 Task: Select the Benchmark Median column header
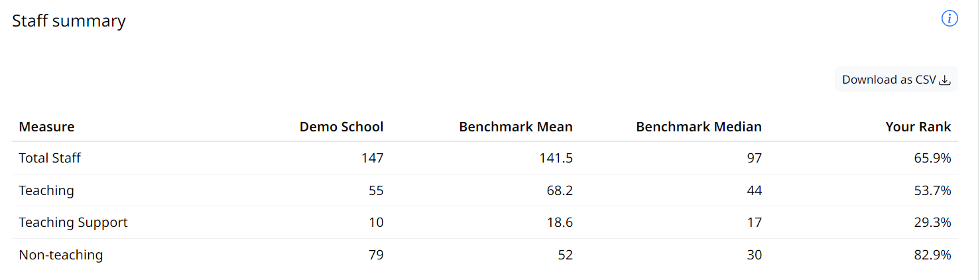699,127
